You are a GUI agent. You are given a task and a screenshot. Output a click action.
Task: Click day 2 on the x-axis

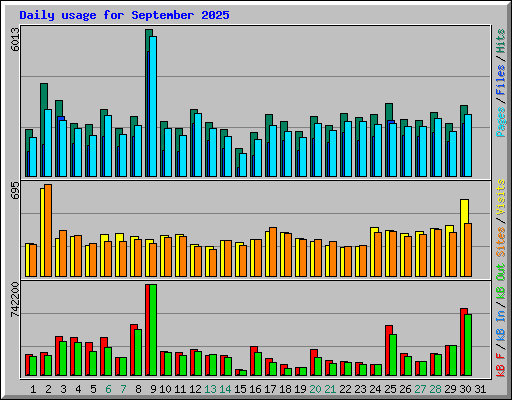click(48, 389)
